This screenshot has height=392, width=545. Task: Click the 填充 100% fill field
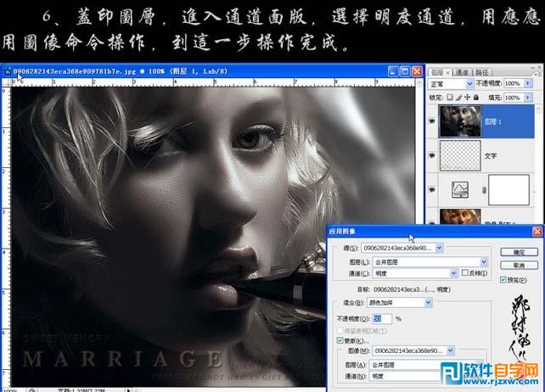514,98
